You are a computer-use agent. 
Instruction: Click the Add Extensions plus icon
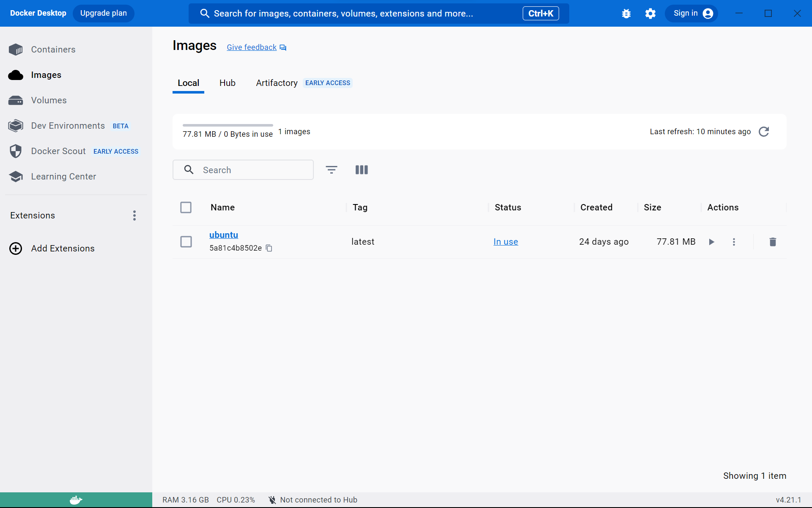[16, 248]
